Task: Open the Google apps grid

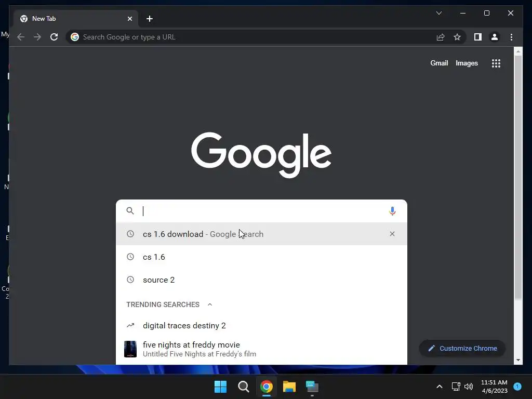Action: (x=496, y=63)
